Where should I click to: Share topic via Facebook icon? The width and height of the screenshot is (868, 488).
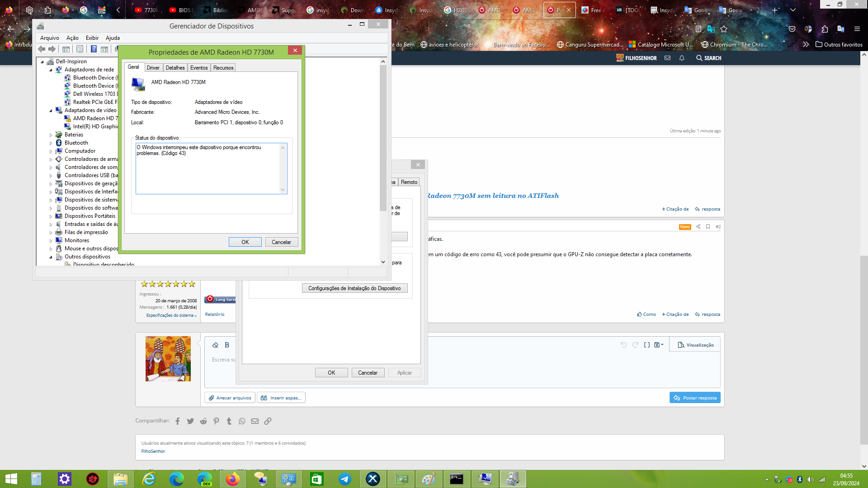[x=178, y=421]
